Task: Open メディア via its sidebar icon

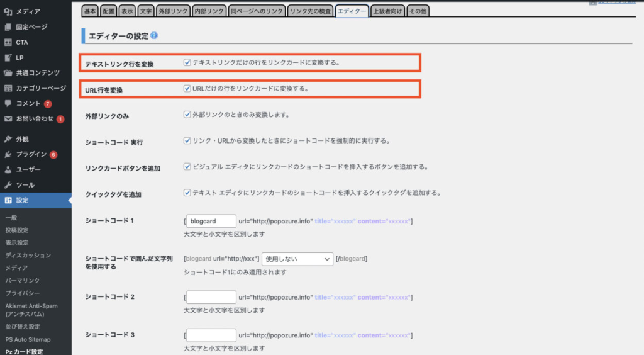Action: click(8, 11)
